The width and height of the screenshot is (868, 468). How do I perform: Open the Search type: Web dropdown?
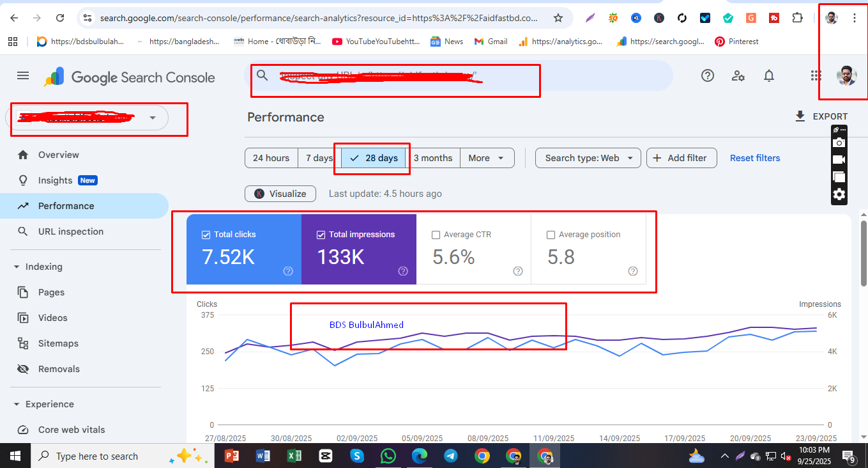coord(588,158)
